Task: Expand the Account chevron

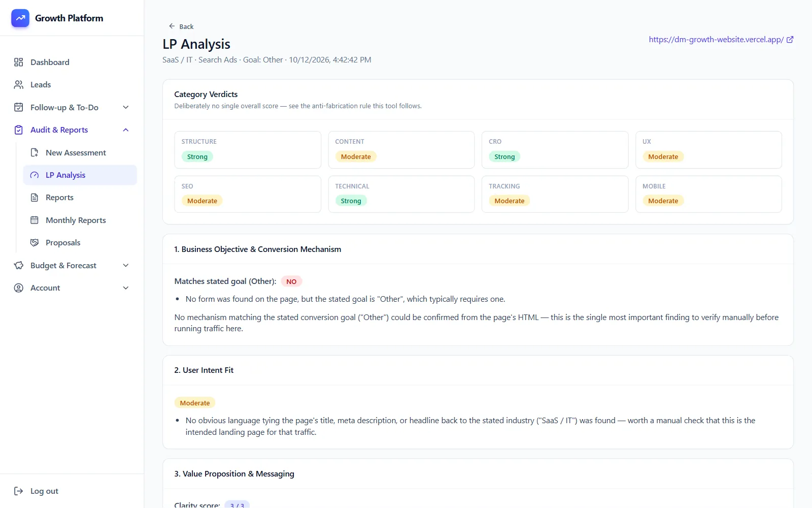Action: 126,288
